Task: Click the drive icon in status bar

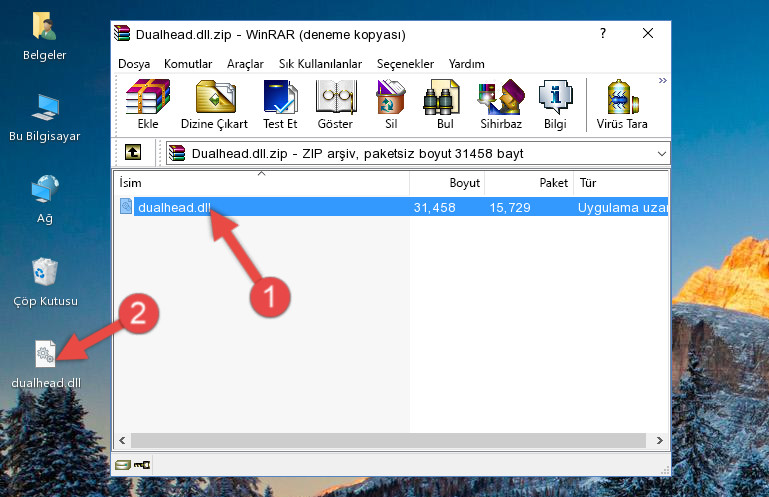Action: (x=122, y=464)
